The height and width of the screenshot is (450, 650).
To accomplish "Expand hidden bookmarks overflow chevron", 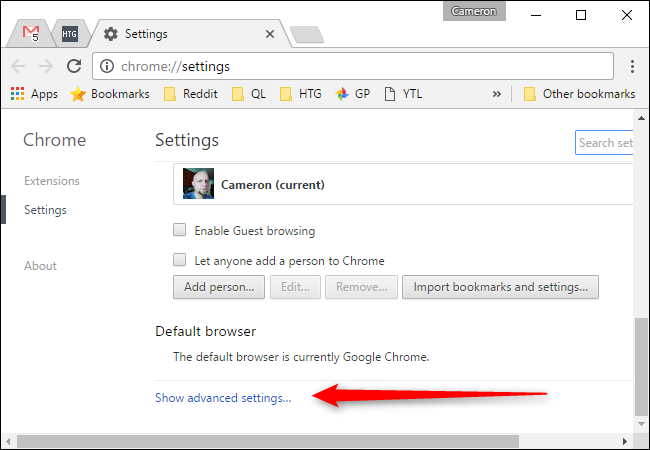I will (x=497, y=94).
